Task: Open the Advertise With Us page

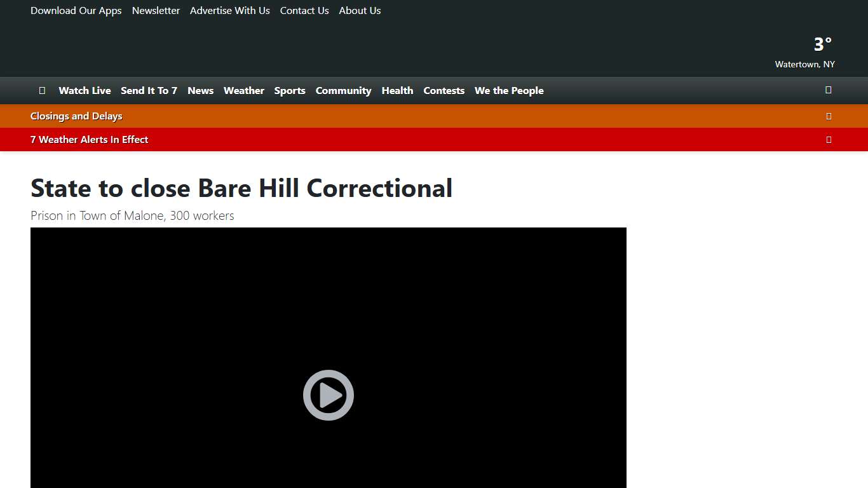Action: click(229, 10)
